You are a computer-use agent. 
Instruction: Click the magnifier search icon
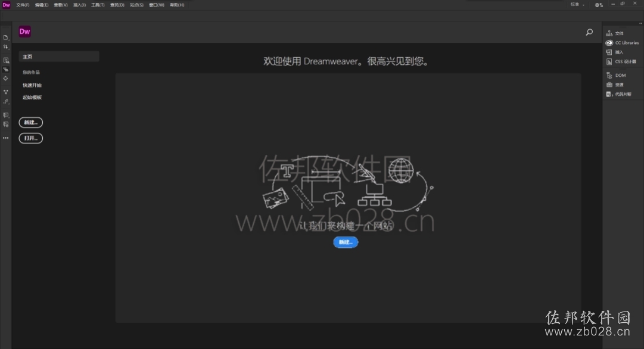tap(589, 32)
